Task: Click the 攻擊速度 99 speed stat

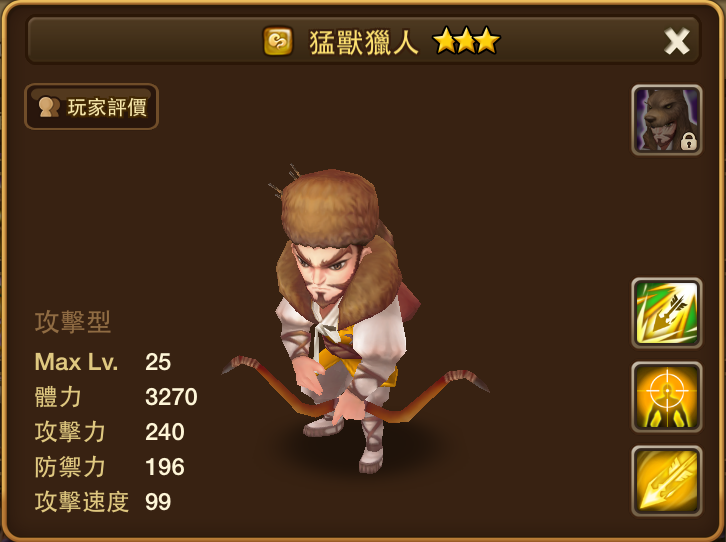Action: tap(103, 502)
